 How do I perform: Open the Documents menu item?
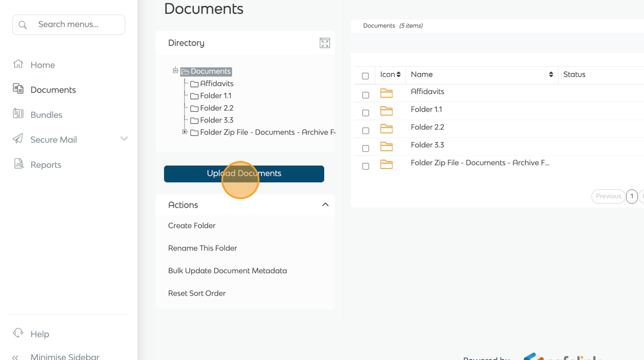click(53, 90)
